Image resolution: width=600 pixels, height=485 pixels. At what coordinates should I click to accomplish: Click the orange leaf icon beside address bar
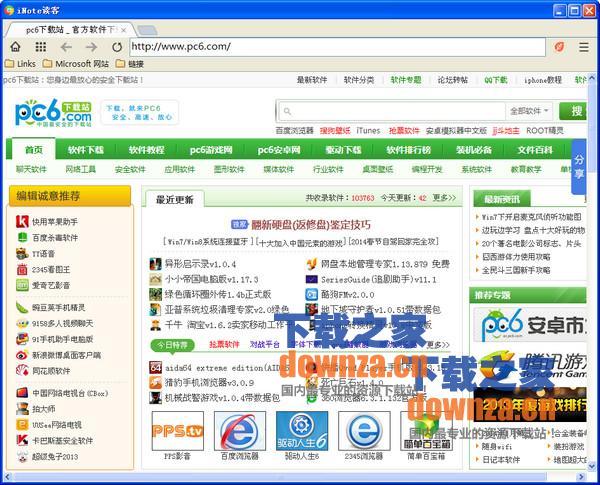point(559,46)
